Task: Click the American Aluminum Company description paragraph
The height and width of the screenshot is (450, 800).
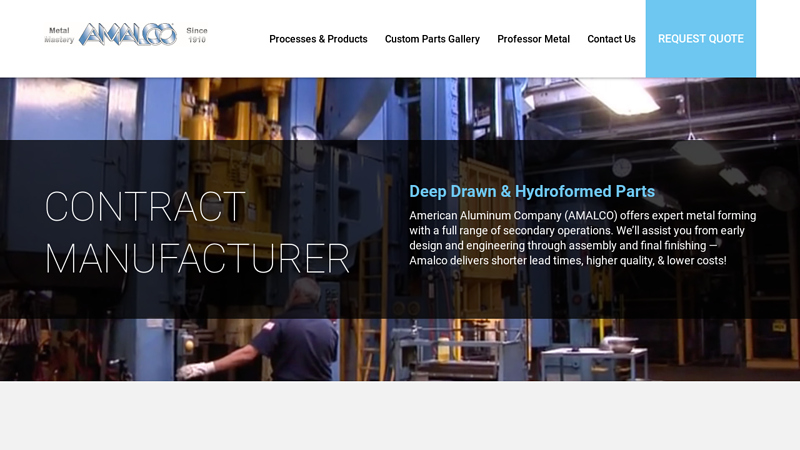Action: point(583,238)
